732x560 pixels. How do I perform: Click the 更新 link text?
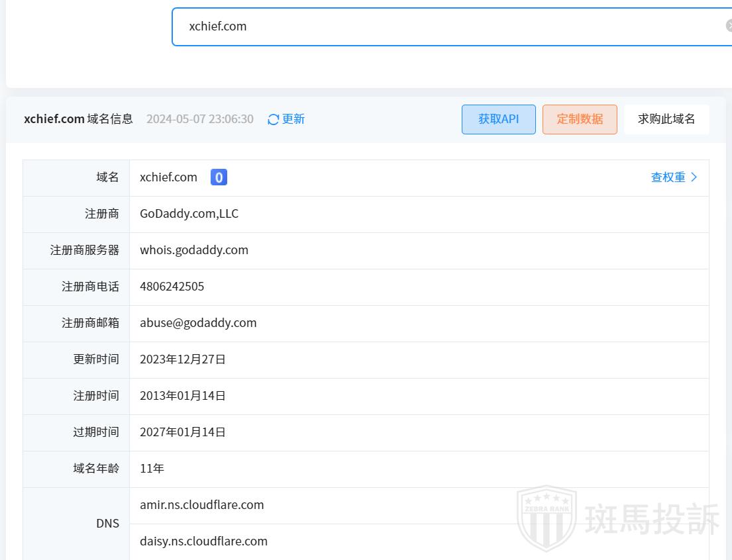(293, 119)
